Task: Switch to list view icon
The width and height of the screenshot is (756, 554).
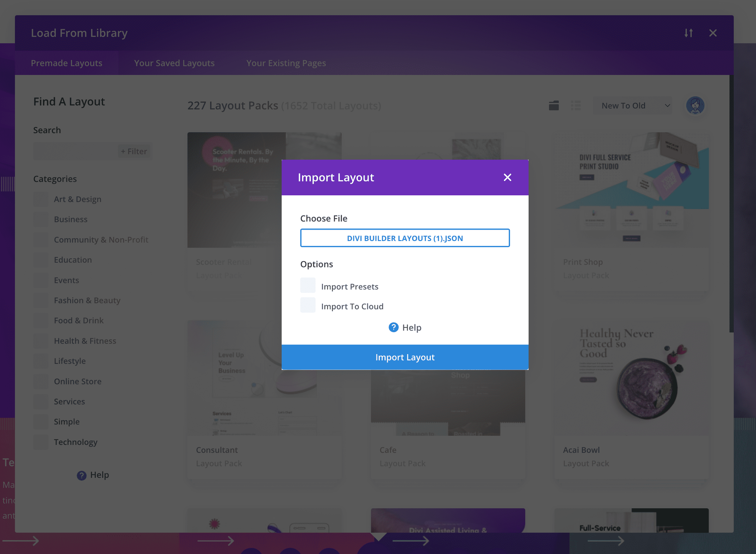Action: click(576, 106)
